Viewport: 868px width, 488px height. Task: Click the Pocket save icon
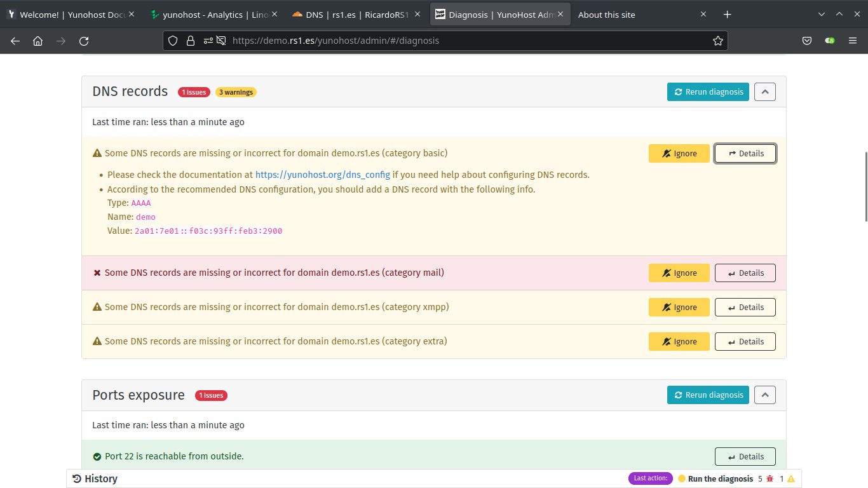807,41
